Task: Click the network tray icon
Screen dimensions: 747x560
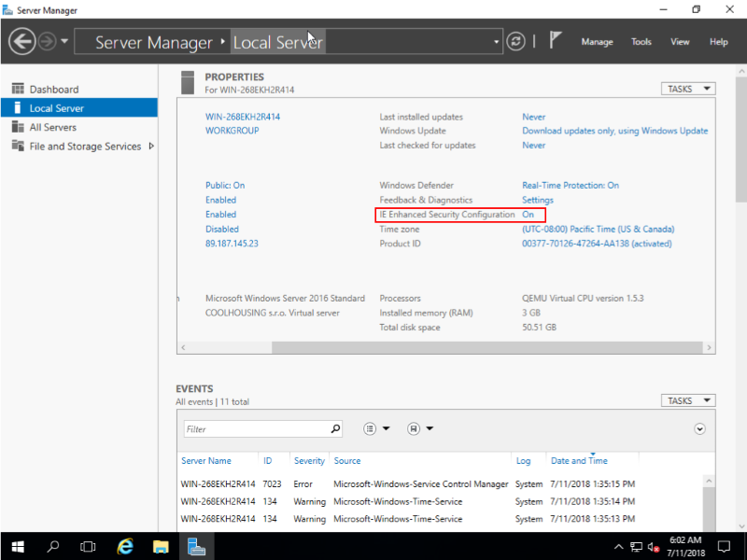Action: (636, 547)
